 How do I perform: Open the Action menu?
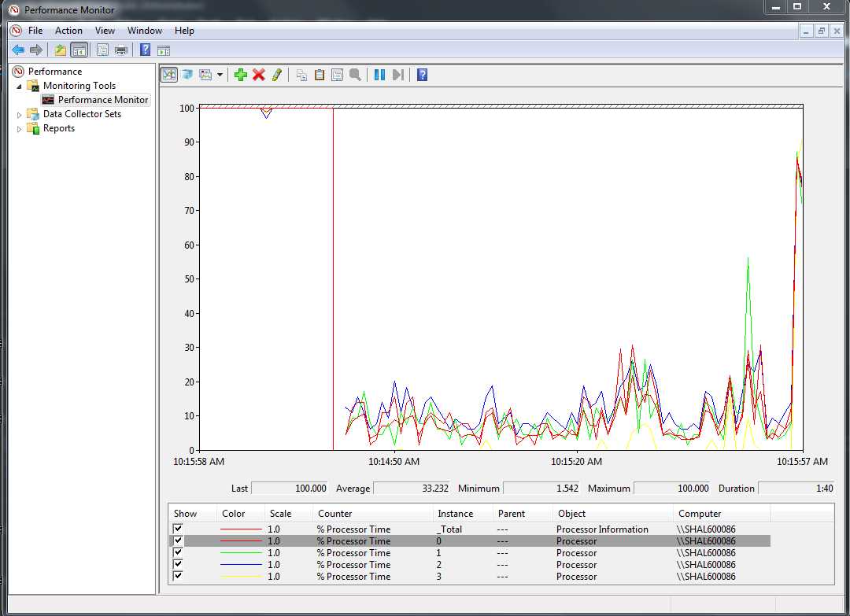pos(68,31)
